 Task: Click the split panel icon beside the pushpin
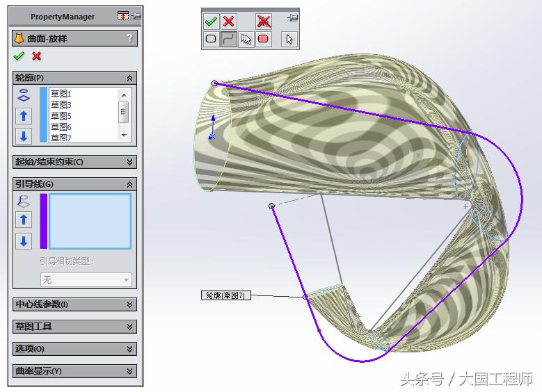pyautogui.click(x=123, y=16)
